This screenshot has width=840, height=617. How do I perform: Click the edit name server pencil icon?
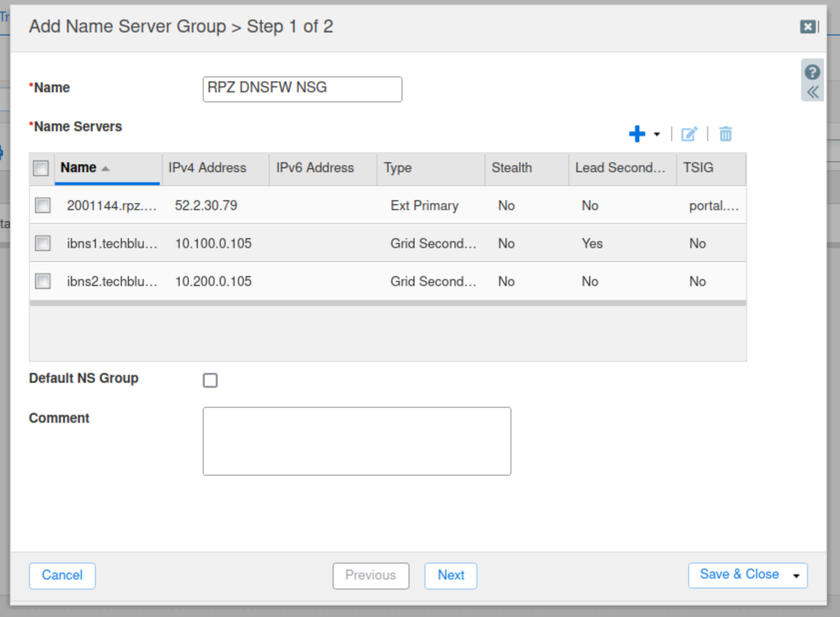(x=689, y=134)
